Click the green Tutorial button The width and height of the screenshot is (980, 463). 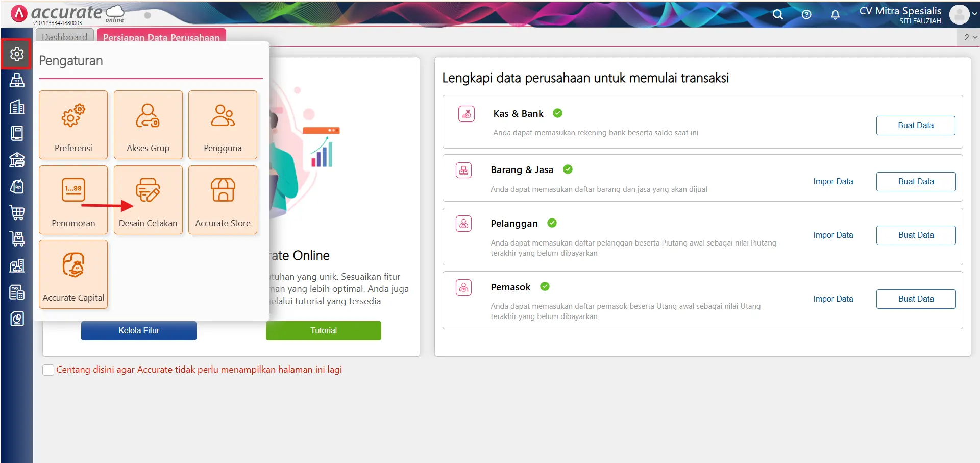tap(324, 331)
